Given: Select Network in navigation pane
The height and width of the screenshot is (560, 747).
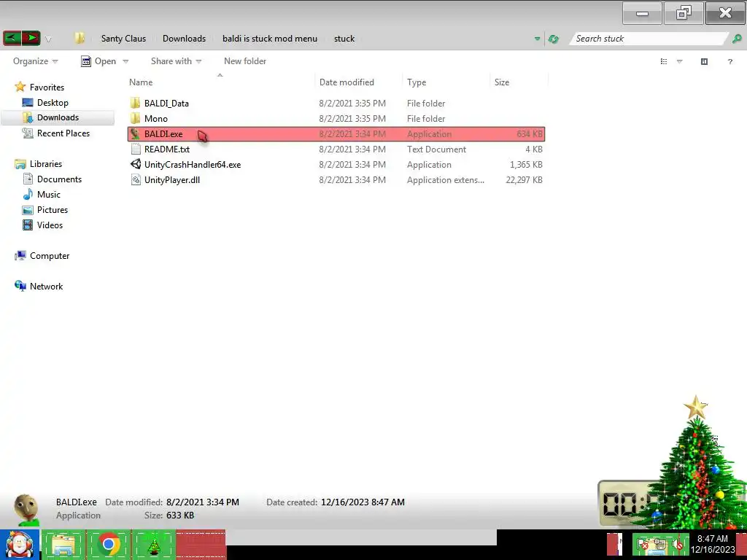Looking at the screenshot, I should coord(46,286).
